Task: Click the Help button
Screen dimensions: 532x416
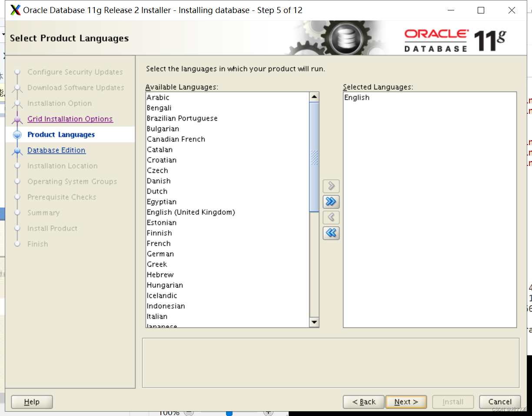Action: coord(31,402)
